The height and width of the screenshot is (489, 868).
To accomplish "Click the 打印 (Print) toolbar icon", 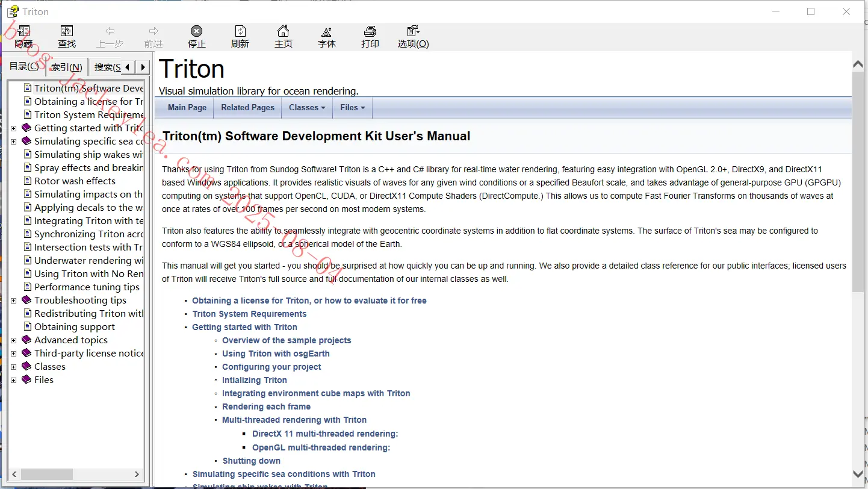I will point(370,37).
